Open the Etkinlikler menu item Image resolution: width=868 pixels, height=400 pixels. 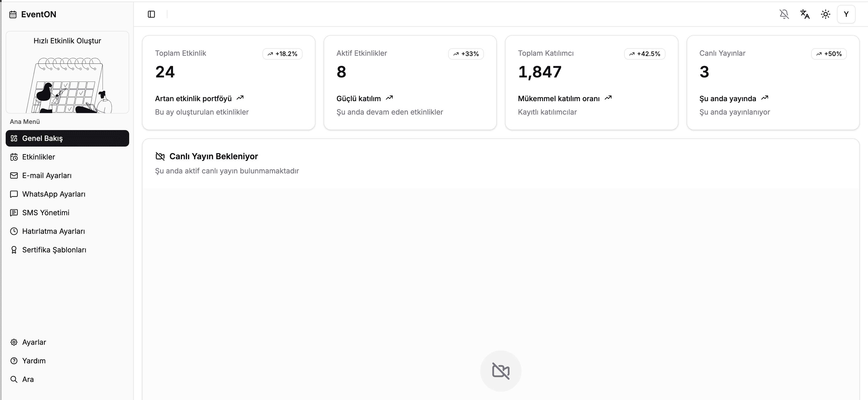tap(38, 157)
